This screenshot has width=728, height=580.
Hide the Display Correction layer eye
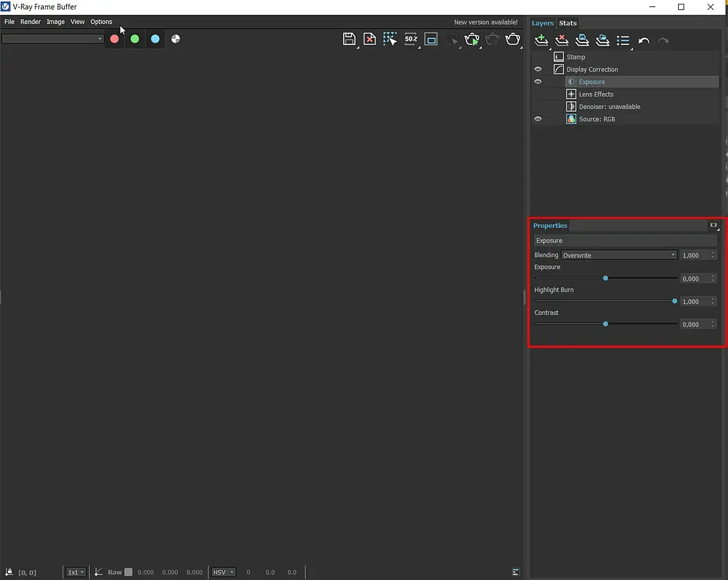[537, 69]
